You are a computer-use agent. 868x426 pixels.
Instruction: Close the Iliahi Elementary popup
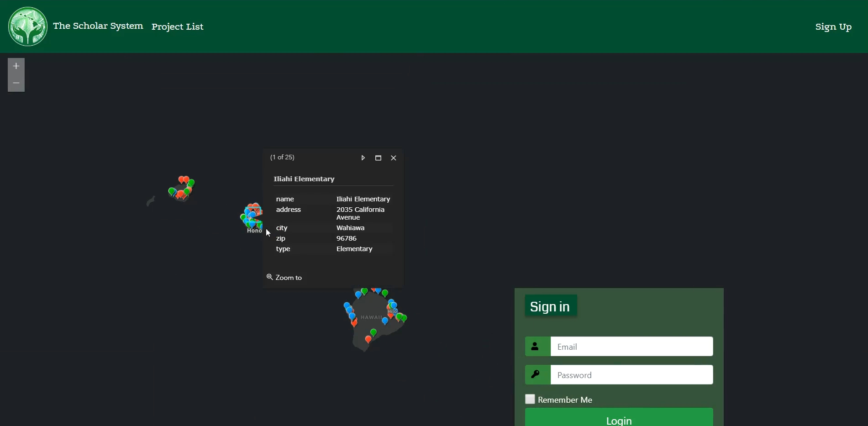click(394, 158)
